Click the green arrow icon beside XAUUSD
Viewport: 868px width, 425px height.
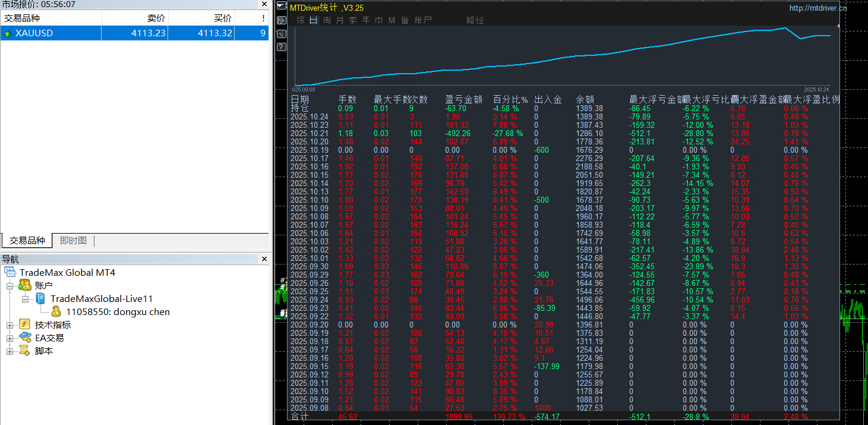click(x=7, y=34)
